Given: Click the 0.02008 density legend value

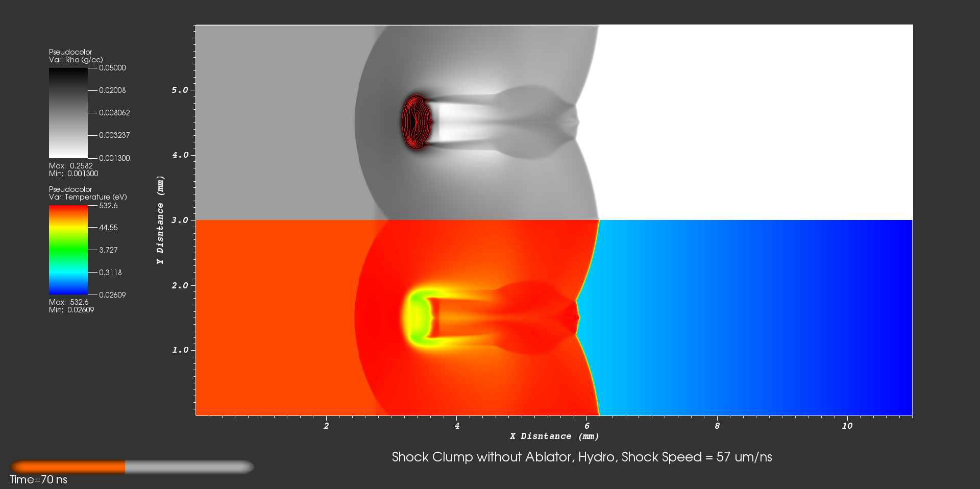Looking at the screenshot, I should click(112, 90).
